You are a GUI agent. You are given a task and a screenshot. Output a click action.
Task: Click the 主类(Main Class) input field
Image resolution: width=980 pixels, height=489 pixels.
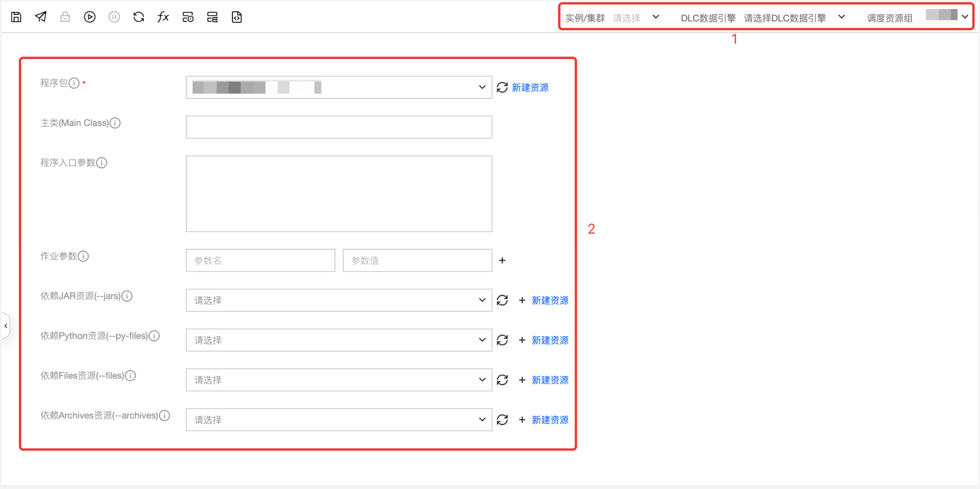point(339,127)
